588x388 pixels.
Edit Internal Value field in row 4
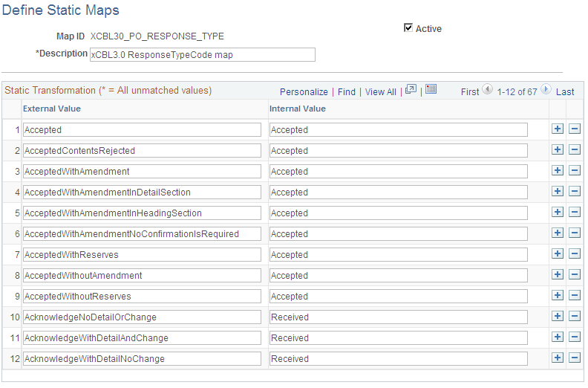pos(398,193)
